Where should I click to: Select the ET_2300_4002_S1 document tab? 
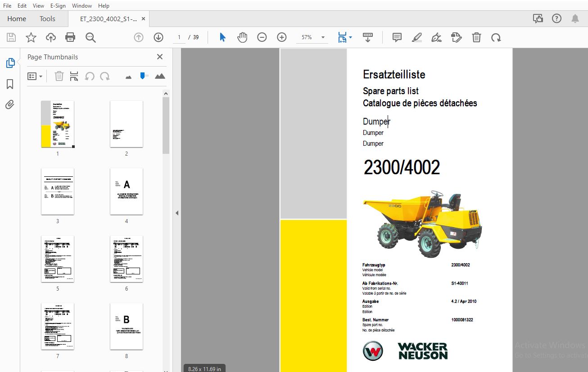[109, 19]
